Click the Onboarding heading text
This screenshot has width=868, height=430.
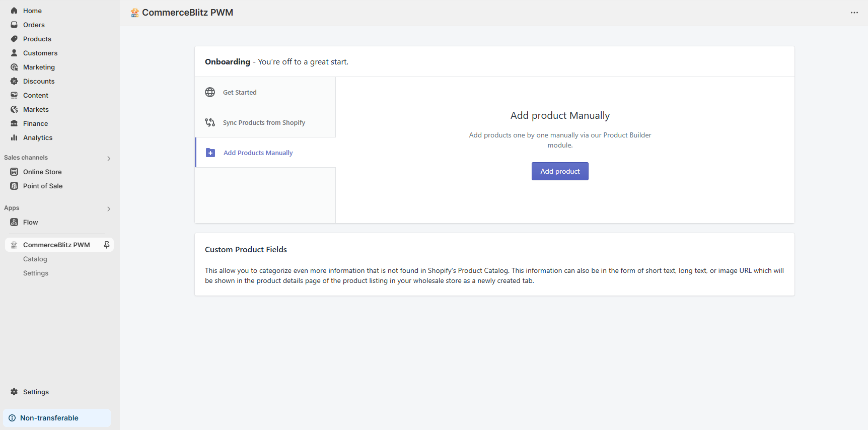coord(228,61)
